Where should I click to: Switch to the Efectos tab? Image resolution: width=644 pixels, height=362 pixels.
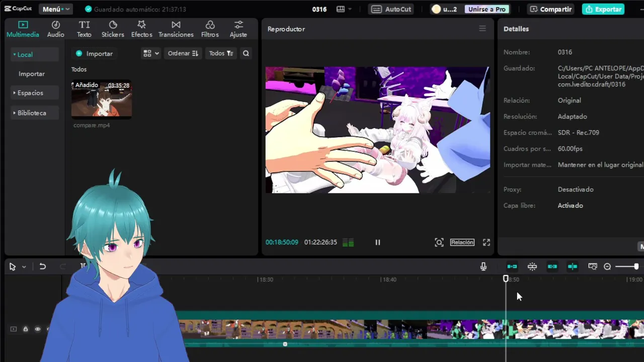pos(141,29)
